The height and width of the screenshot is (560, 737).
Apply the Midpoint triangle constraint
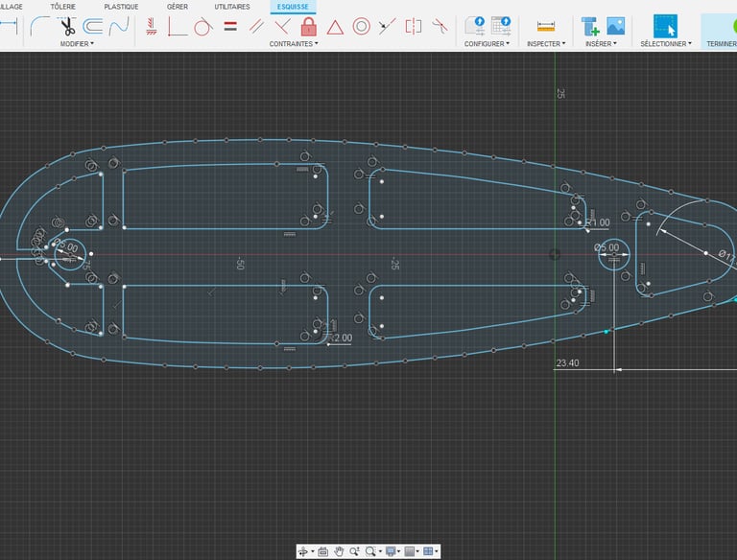[x=335, y=27]
